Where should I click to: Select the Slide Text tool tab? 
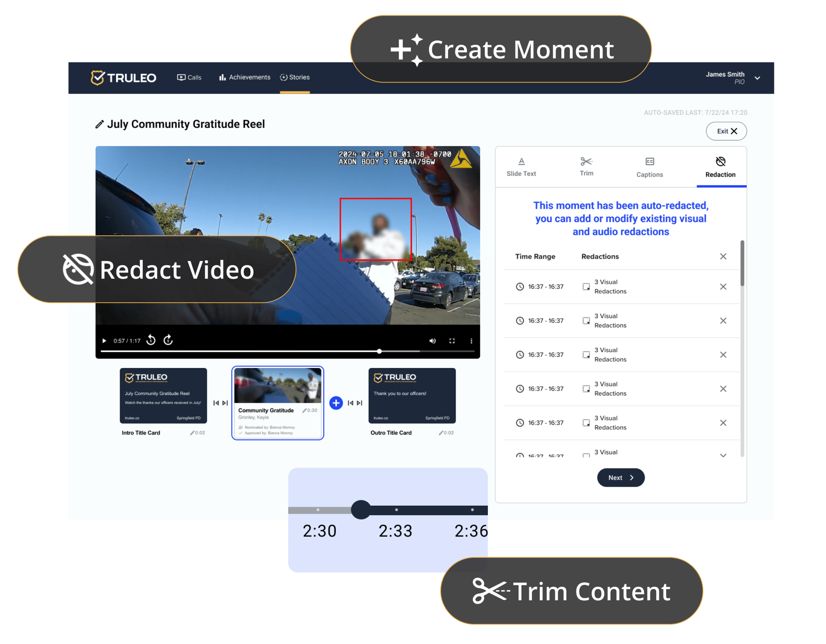[x=522, y=169]
